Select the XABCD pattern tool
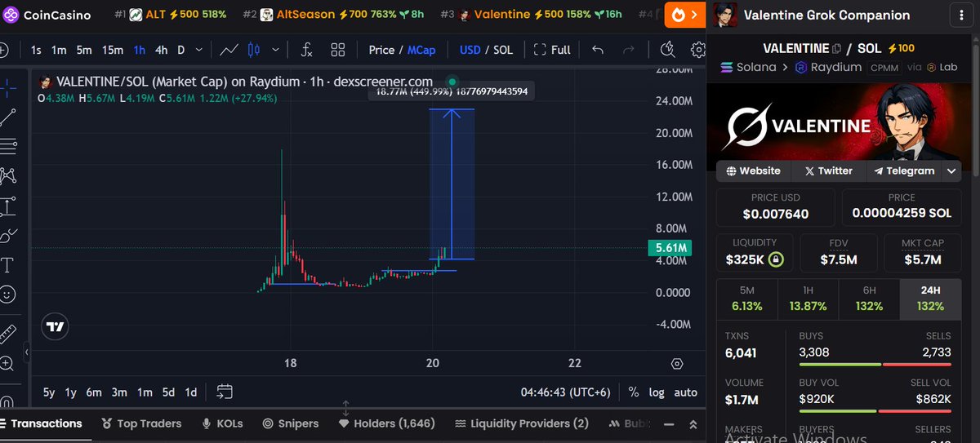The width and height of the screenshot is (980, 443). coord(7,176)
